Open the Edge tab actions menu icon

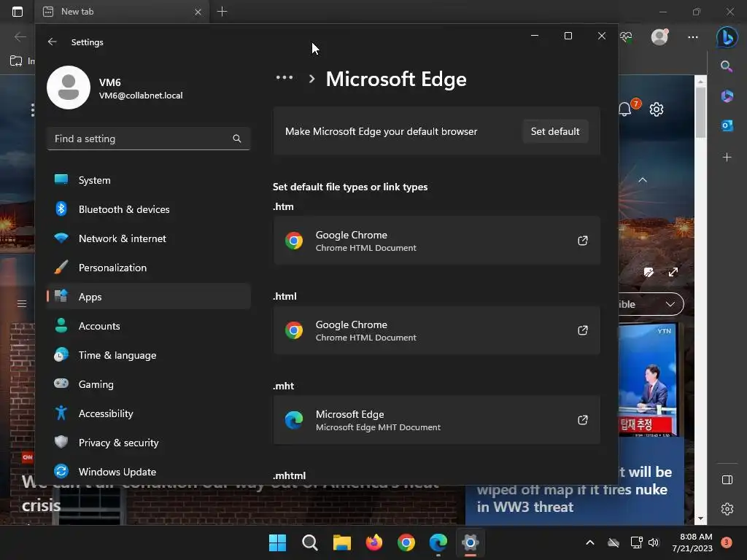[x=18, y=12]
